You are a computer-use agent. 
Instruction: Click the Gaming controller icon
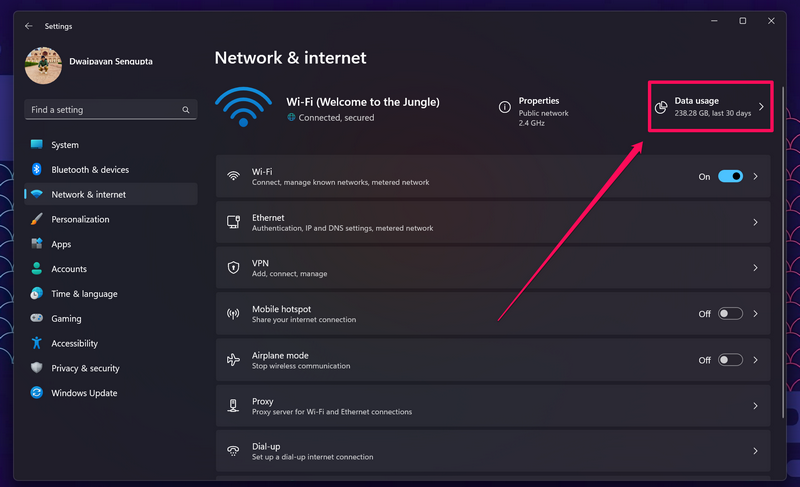pyautogui.click(x=37, y=319)
